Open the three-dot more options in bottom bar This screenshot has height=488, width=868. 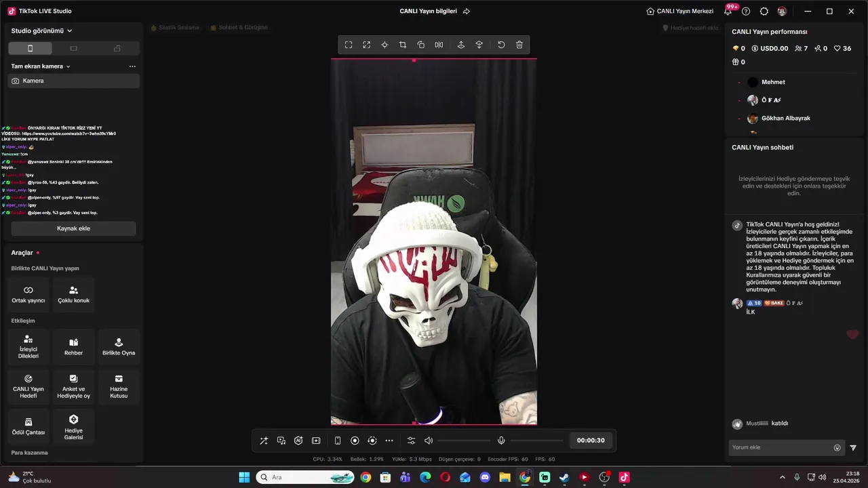coord(389,441)
